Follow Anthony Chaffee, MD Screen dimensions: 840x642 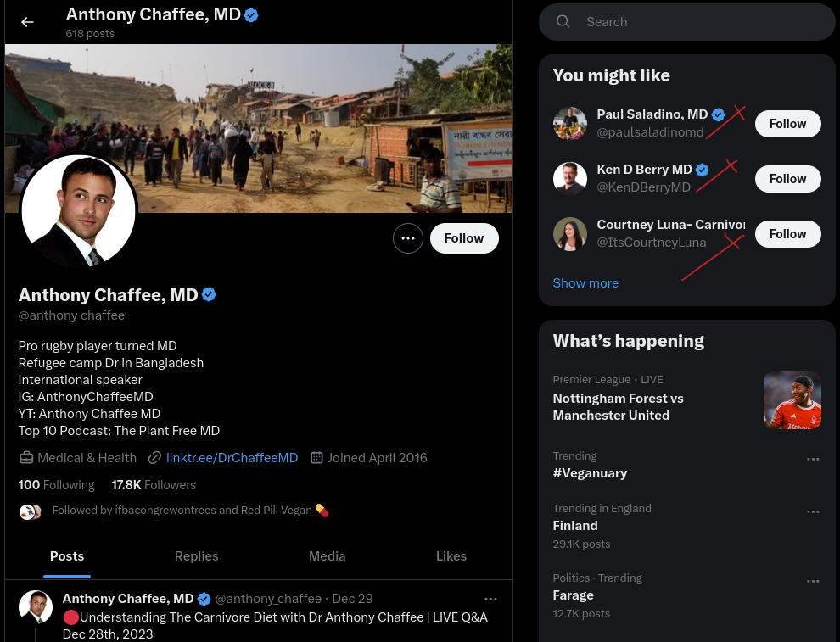[463, 238]
